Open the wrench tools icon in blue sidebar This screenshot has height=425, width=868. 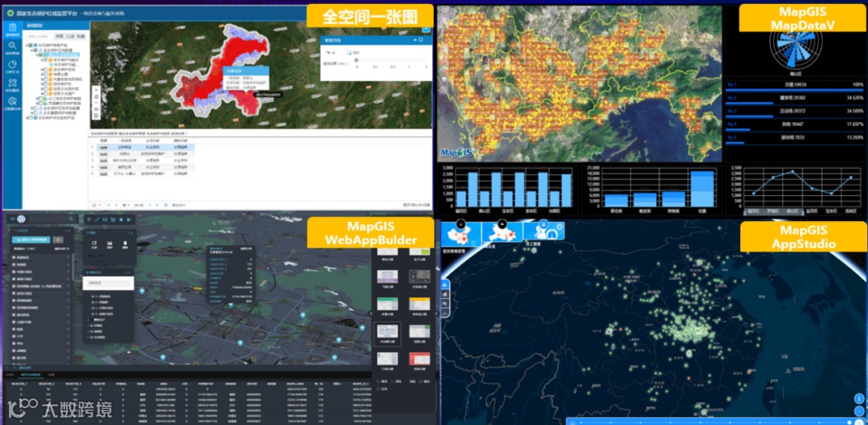coord(13,83)
